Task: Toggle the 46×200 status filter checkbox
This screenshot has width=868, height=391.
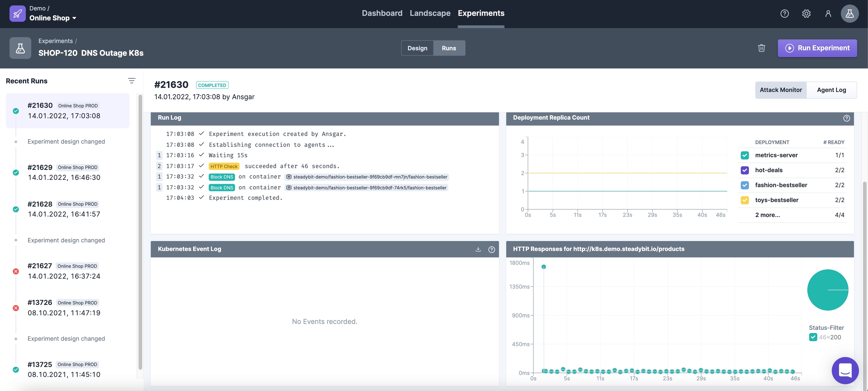Action: click(813, 337)
